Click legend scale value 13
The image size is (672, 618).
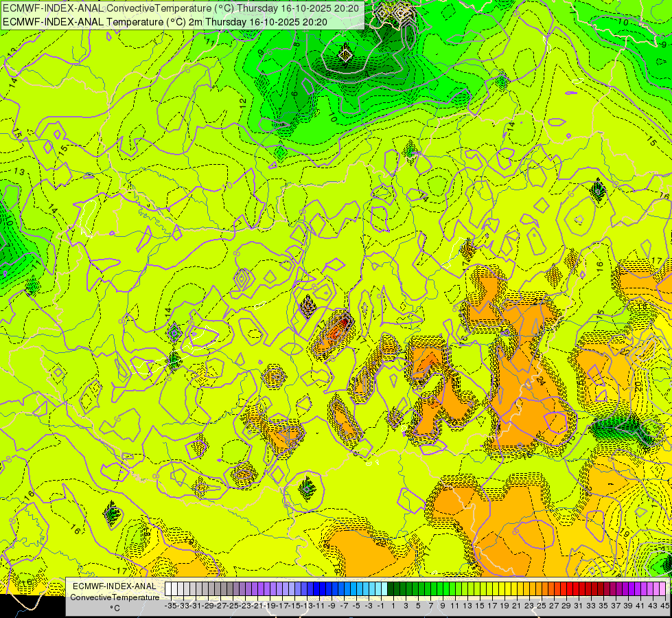click(x=467, y=606)
